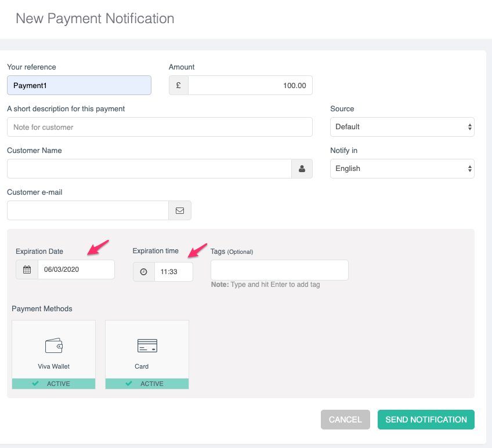Click the pound currency symbol beside Amount

[179, 85]
